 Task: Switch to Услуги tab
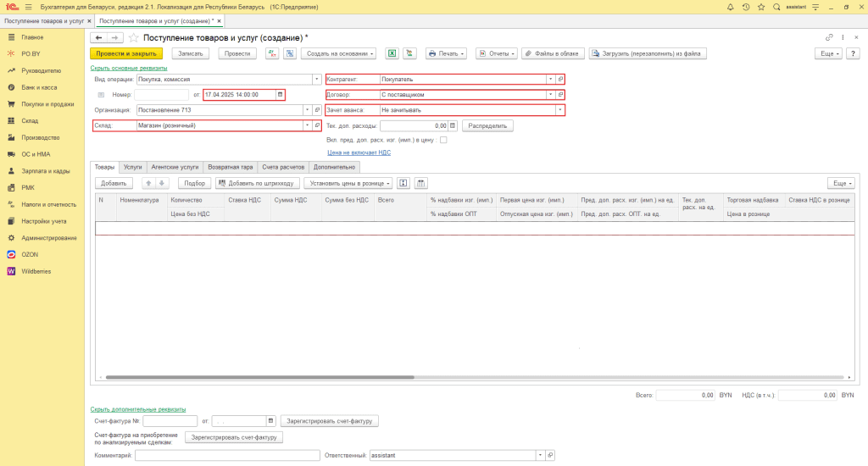click(x=133, y=167)
